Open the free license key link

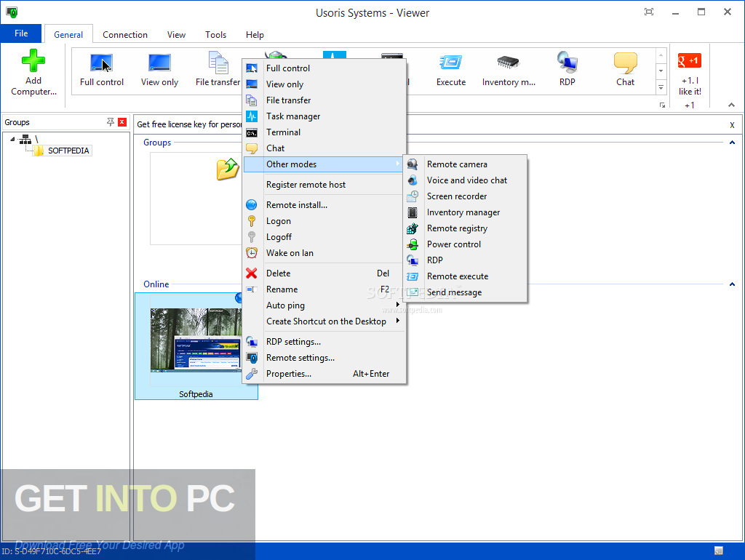[x=188, y=124]
